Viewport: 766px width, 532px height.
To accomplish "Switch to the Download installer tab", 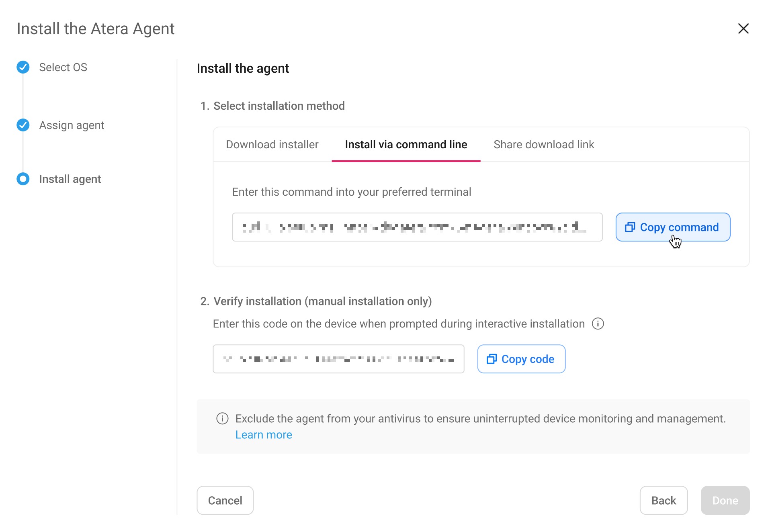I will tap(272, 144).
